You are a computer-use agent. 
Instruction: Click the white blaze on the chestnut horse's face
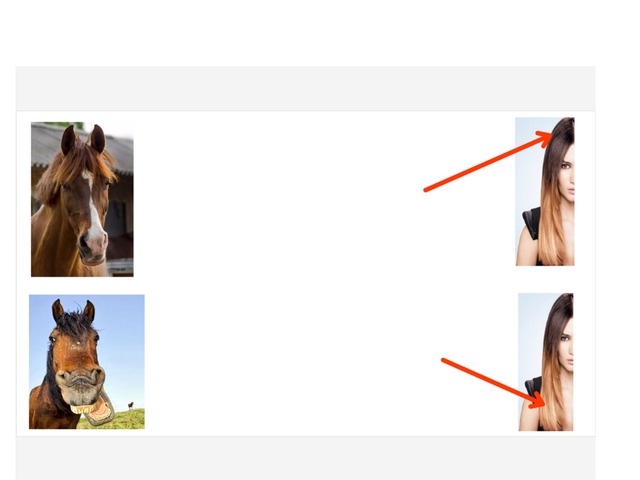[93, 210]
